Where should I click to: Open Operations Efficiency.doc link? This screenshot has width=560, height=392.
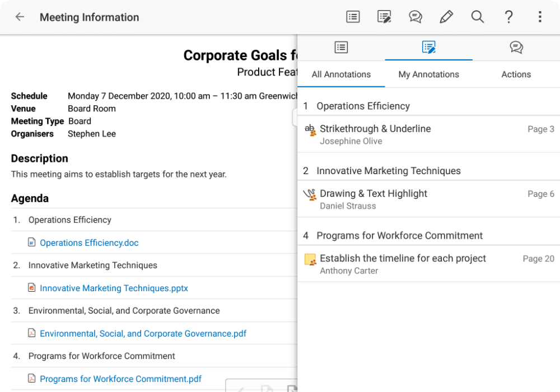click(x=89, y=243)
